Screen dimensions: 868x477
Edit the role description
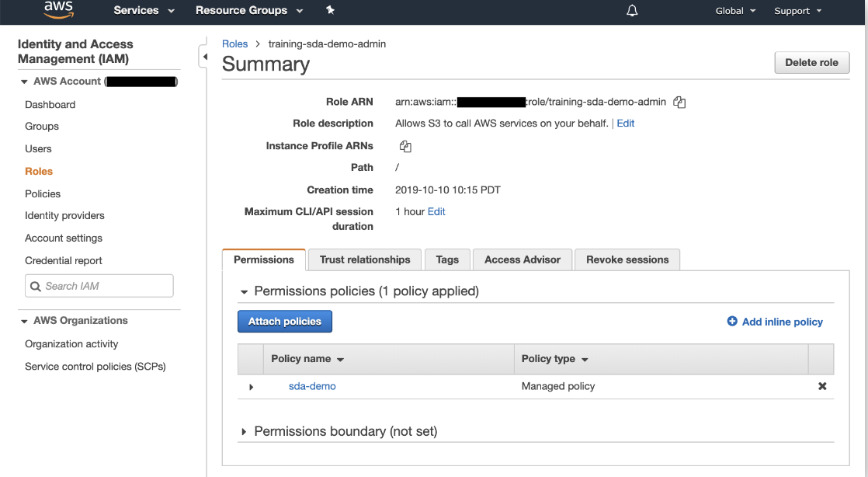pos(626,124)
